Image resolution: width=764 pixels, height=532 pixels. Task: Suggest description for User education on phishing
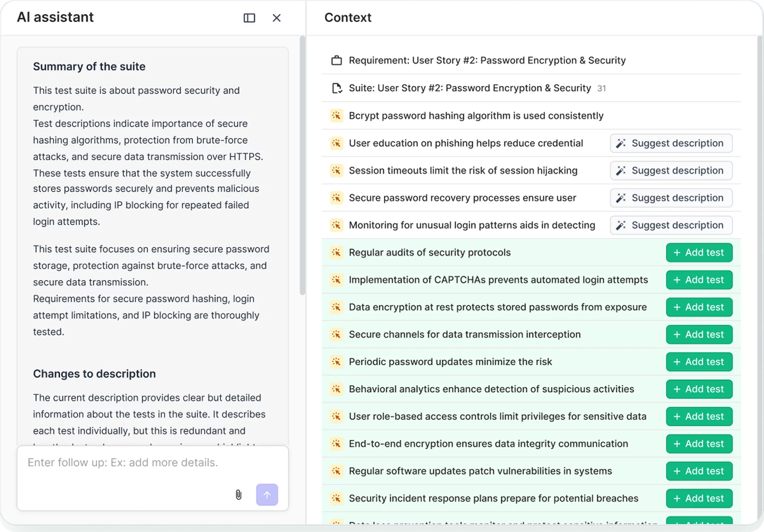pyautogui.click(x=671, y=143)
